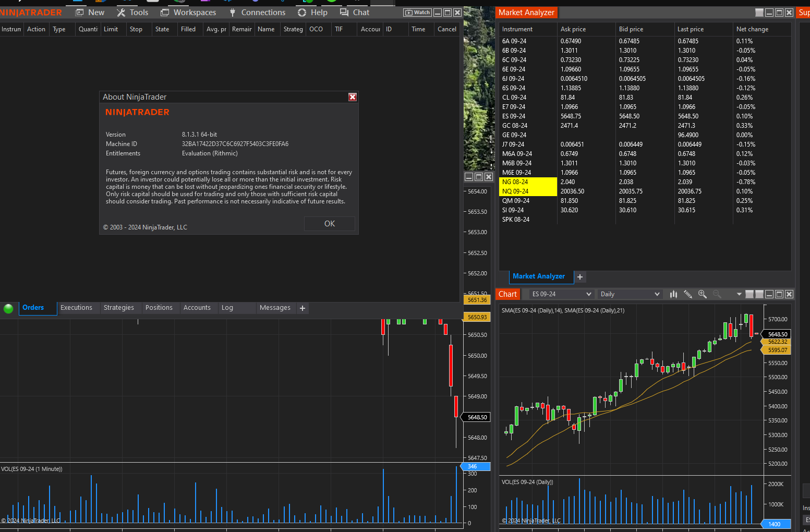Click the Cancel column header in Orders grid

pos(447,29)
